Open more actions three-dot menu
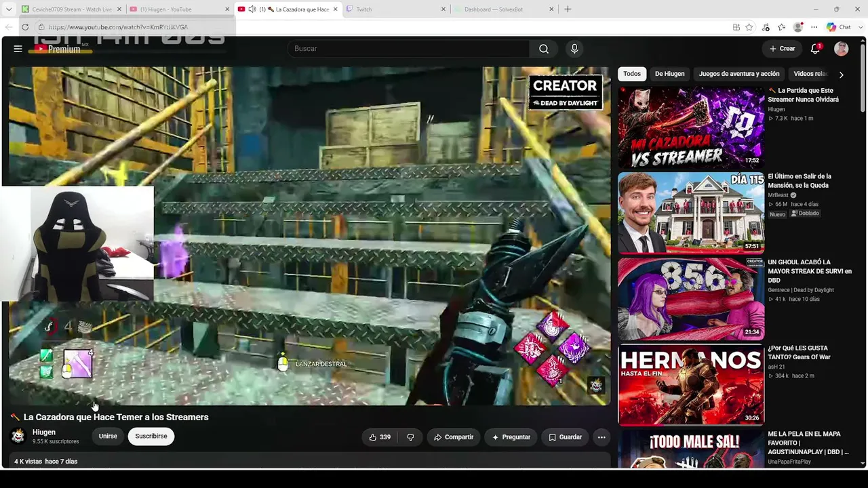This screenshot has width=868, height=488. click(x=601, y=437)
